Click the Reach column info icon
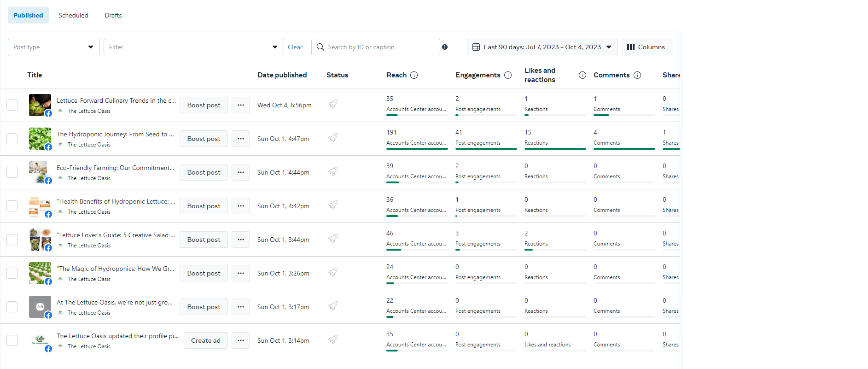 click(x=414, y=75)
